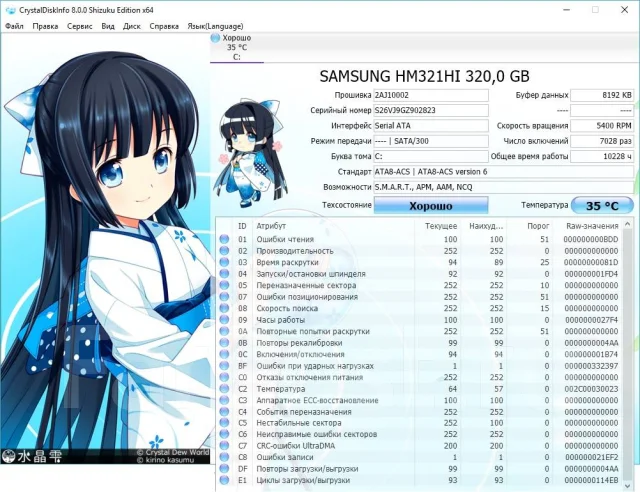Click the 35 °C temperature button

tap(602, 205)
